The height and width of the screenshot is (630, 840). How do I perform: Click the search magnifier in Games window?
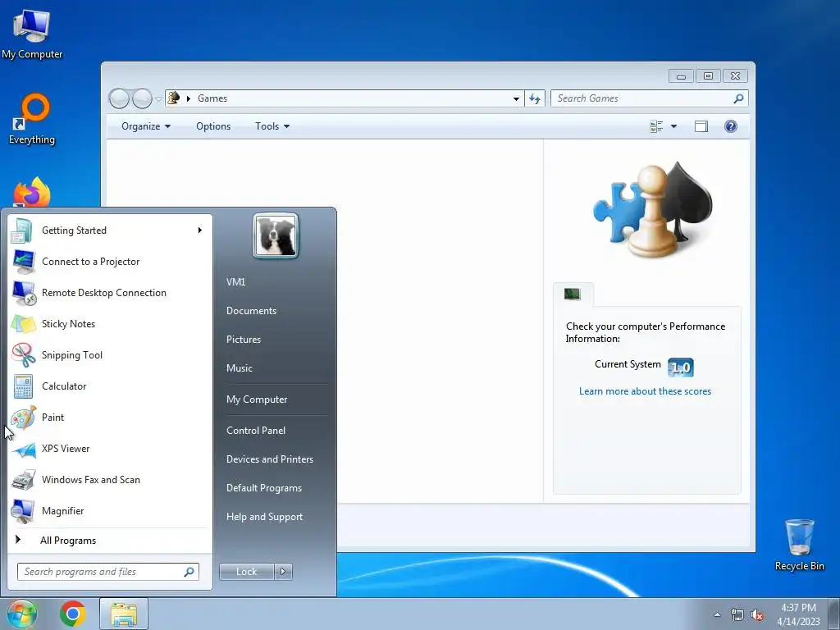click(x=738, y=98)
